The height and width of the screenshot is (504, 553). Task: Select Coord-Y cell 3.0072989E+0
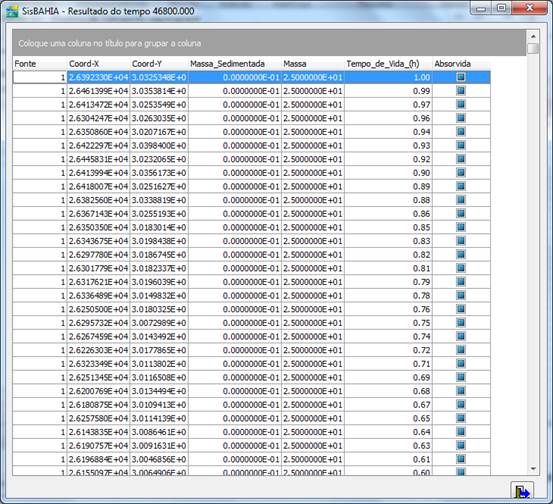pos(159,323)
